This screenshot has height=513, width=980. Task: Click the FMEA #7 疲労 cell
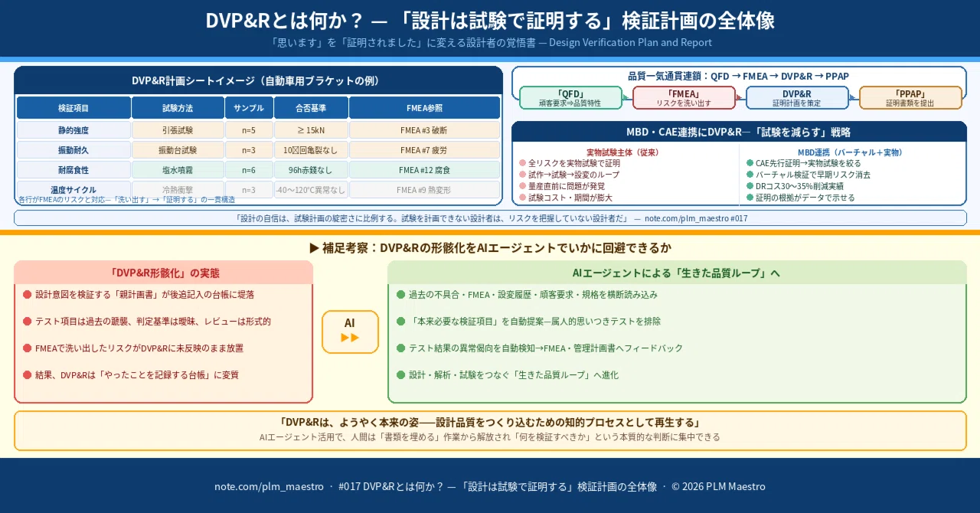coord(425,150)
